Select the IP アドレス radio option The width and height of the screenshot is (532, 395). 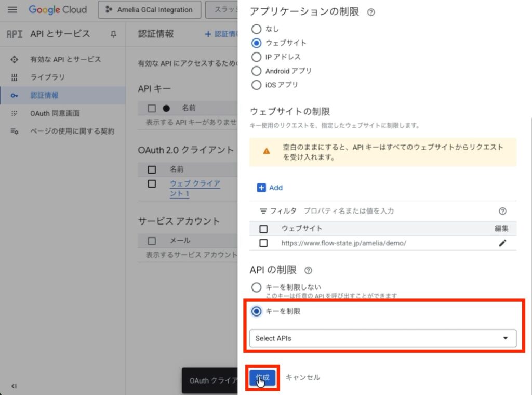click(256, 57)
